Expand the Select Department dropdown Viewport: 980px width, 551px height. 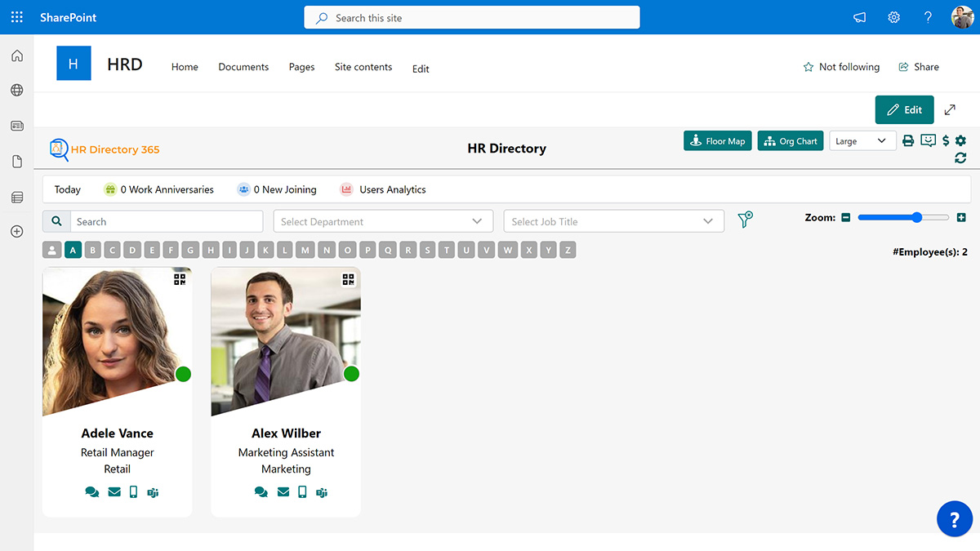(x=383, y=221)
